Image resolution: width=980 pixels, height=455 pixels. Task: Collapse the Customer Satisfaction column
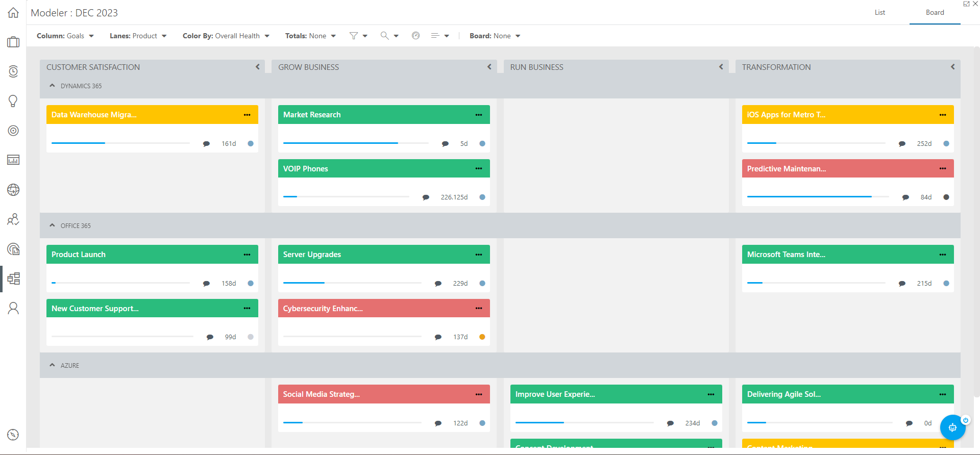(258, 67)
